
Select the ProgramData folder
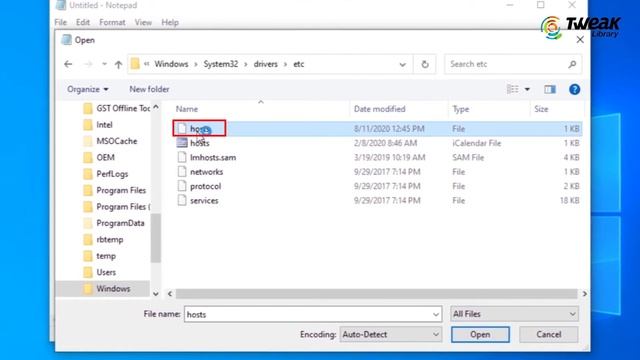click(113, 223)
